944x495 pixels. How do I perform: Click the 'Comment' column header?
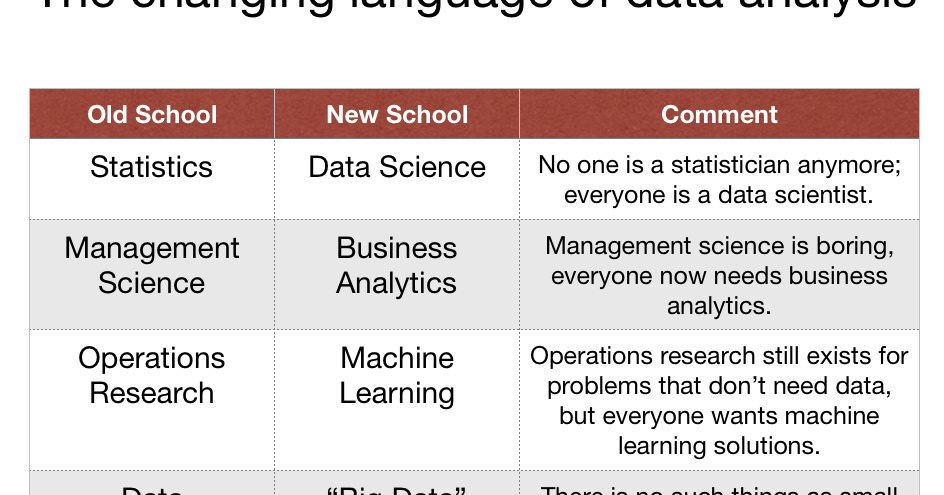click(719, 114)
